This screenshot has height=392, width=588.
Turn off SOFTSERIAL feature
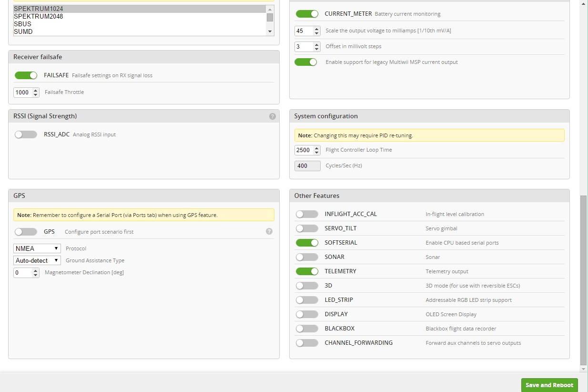tap(307, 243)
